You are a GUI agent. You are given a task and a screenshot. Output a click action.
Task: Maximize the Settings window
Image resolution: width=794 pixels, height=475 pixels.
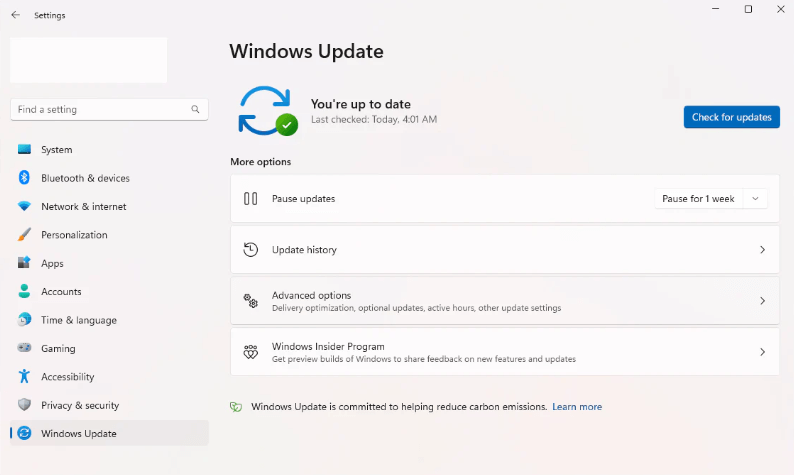[x=748, y=9]
